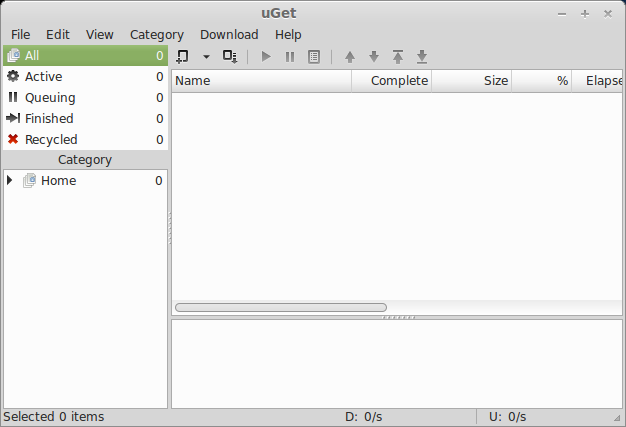Select the Active status row

pos(85,77)
